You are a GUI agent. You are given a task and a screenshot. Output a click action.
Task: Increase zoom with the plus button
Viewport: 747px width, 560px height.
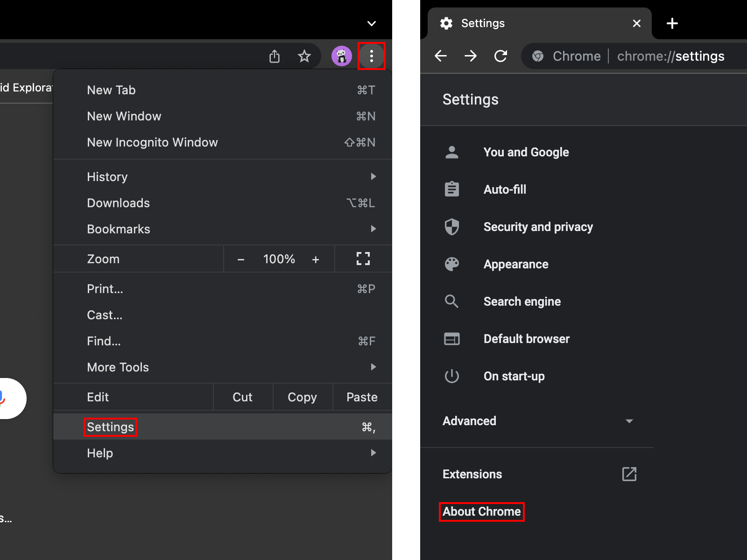tap(316, 259)
